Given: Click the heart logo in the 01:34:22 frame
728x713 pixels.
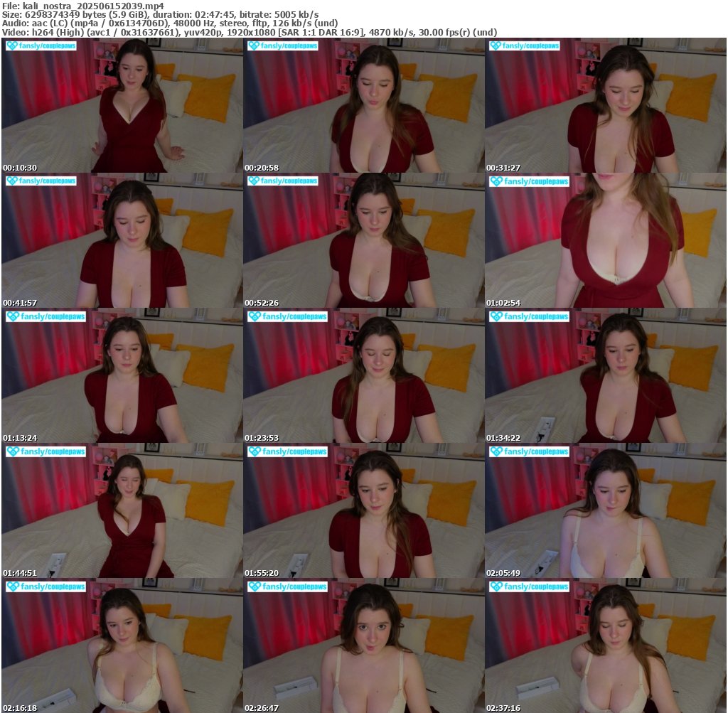Looking at the screenshot, I should click(496, 316).
